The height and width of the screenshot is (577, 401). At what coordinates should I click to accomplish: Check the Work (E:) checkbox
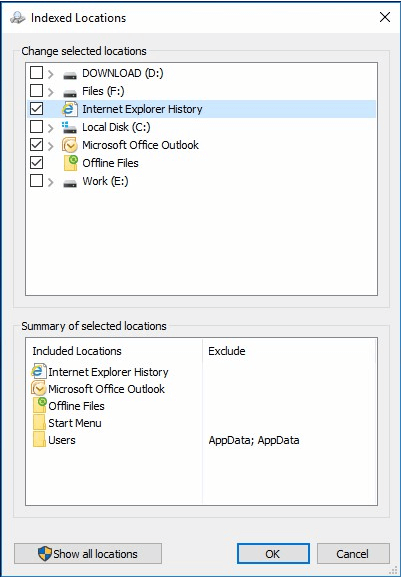click(36, 181)
